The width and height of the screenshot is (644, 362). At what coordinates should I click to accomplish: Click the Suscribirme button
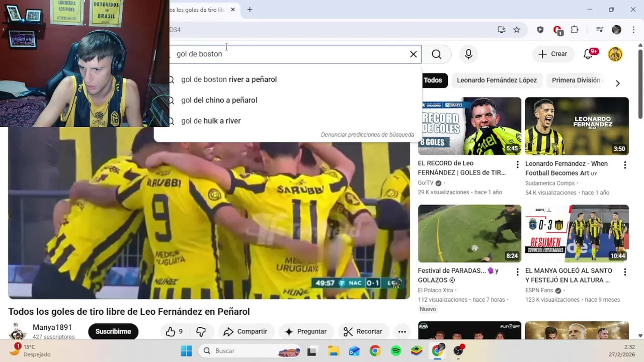(113, 331)
